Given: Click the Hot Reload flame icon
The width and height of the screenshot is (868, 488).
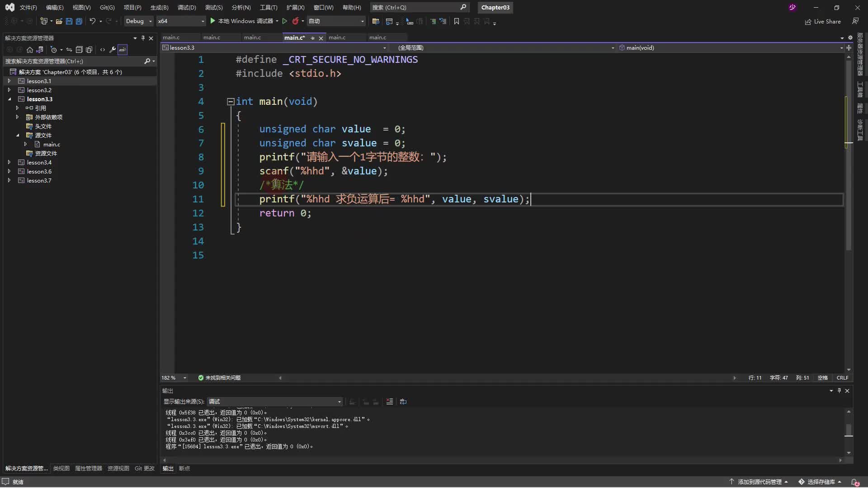Looking at the screenshot, I should click(295, 21).
